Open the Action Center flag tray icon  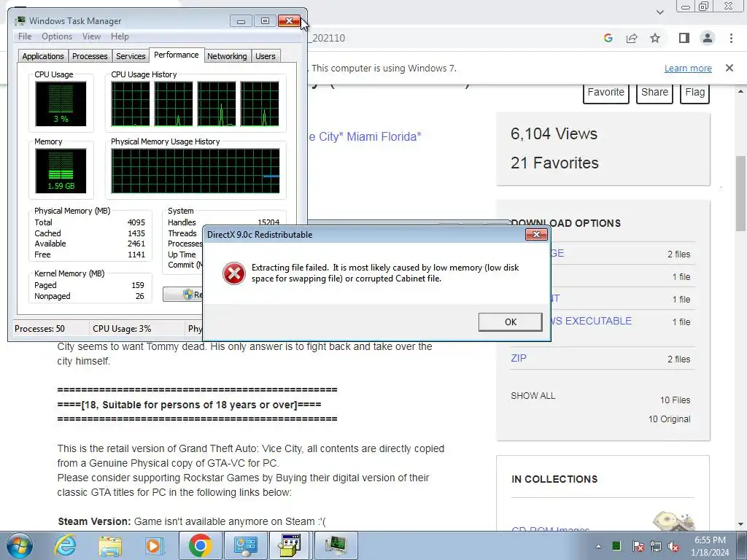pyautogui.click(x=638, y=545)
